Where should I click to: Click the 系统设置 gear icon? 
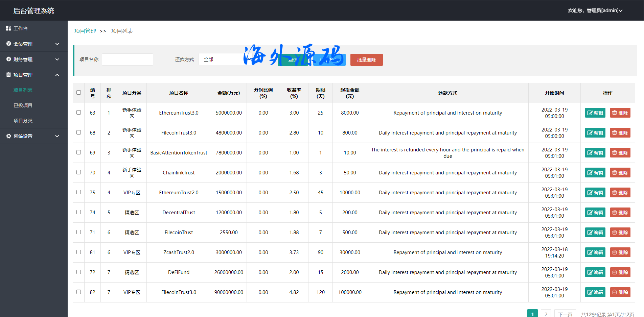[x=8, y=136]
